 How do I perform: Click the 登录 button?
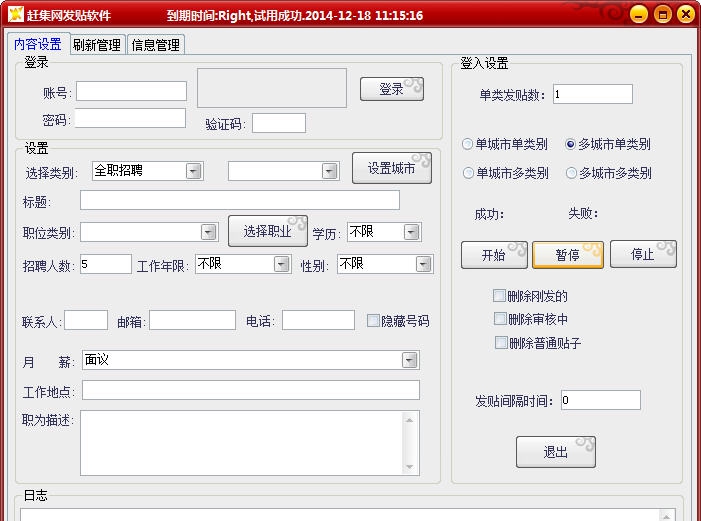(x=392, y=89)
